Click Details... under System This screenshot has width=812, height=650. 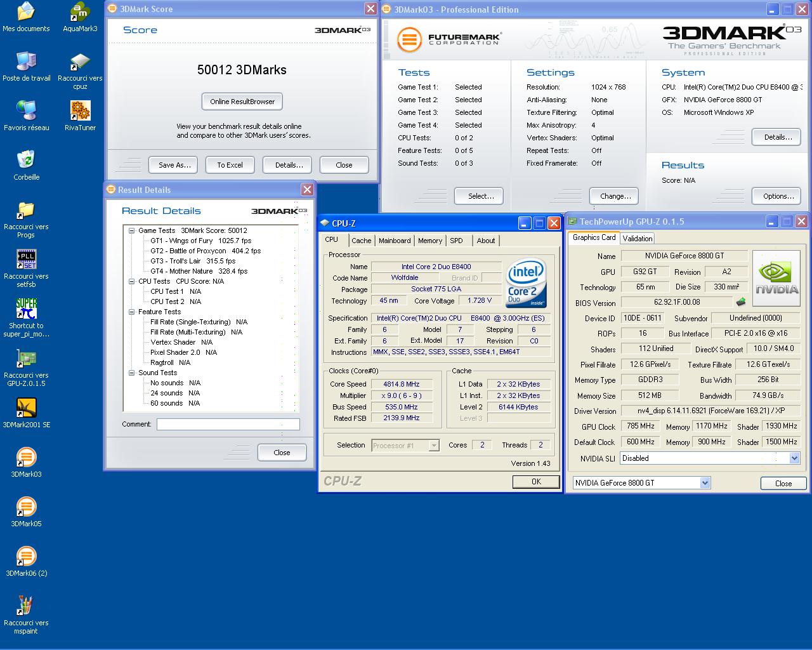tap(778, 137)
